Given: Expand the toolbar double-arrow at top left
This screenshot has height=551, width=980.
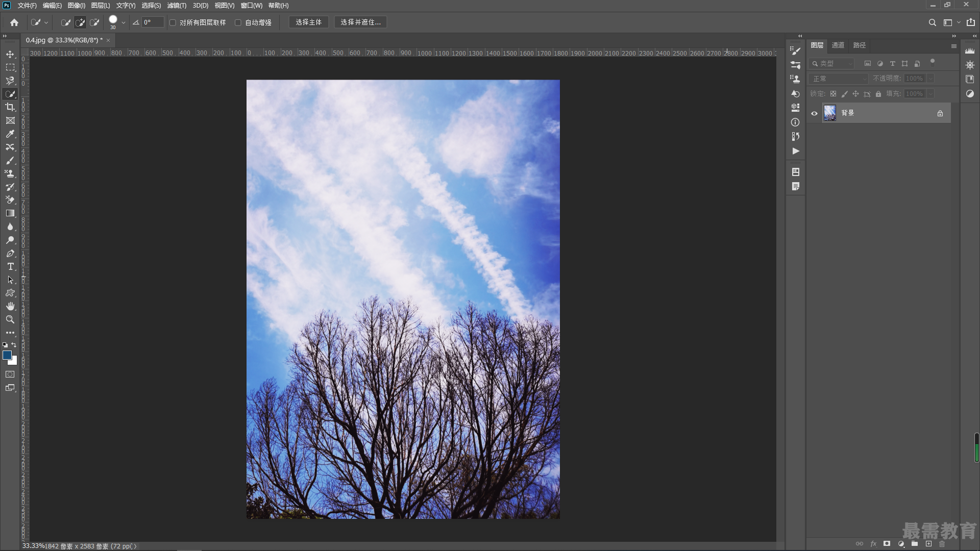Looking at the screenshot, I should (x=5, y=36).
